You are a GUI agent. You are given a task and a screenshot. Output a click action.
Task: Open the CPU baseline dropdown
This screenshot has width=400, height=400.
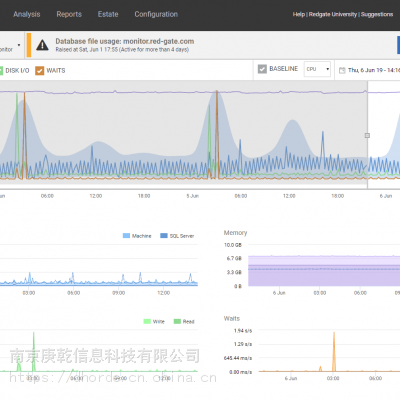317,69
